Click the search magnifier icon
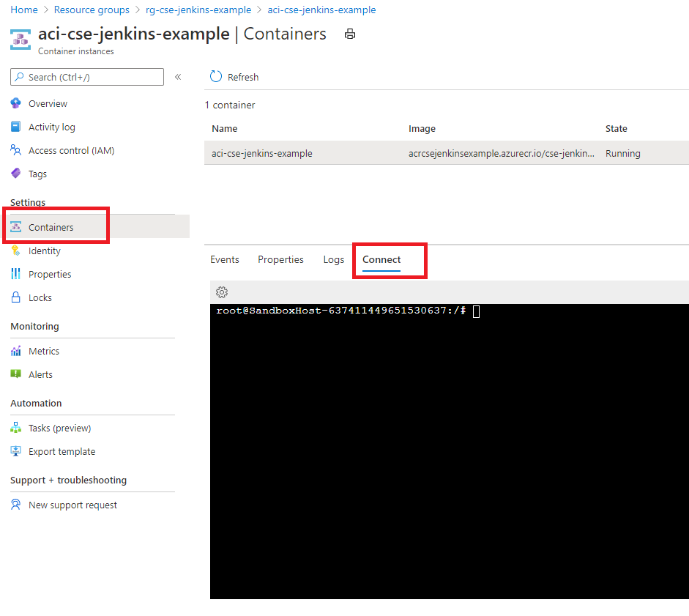689x616 pixels. (x=19, y=77)
